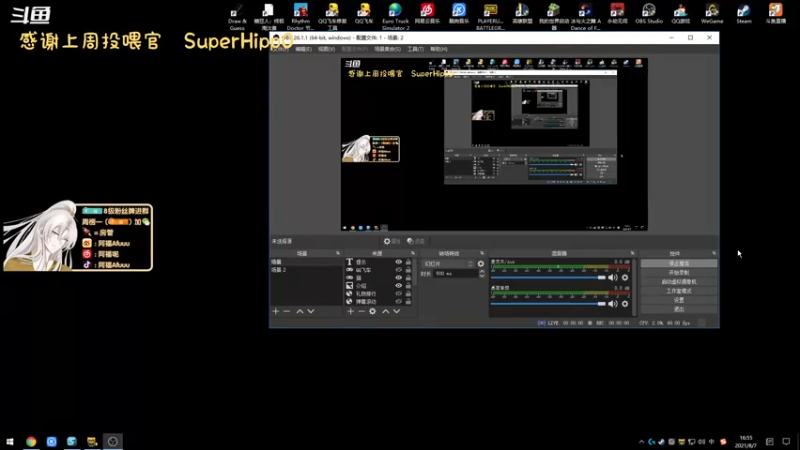The height and width of the screenshot is (450, 800).
Task: Toggle visibility of fifth browser source
Action: 398,294
